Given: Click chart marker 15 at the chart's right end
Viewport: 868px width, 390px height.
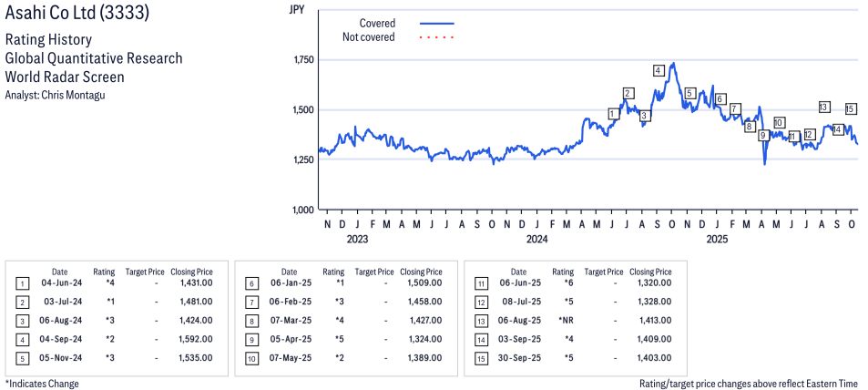Looking at the screenshot, I should [850, 108].
